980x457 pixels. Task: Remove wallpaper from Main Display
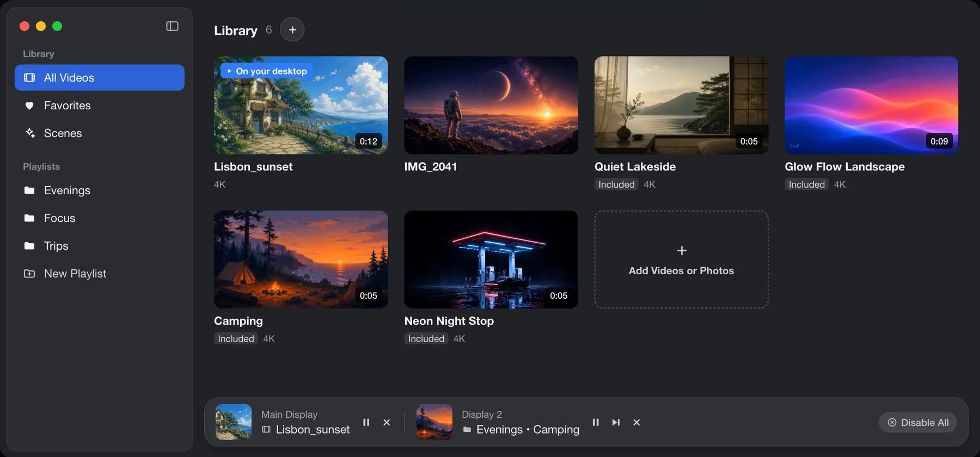click(387, 422)
